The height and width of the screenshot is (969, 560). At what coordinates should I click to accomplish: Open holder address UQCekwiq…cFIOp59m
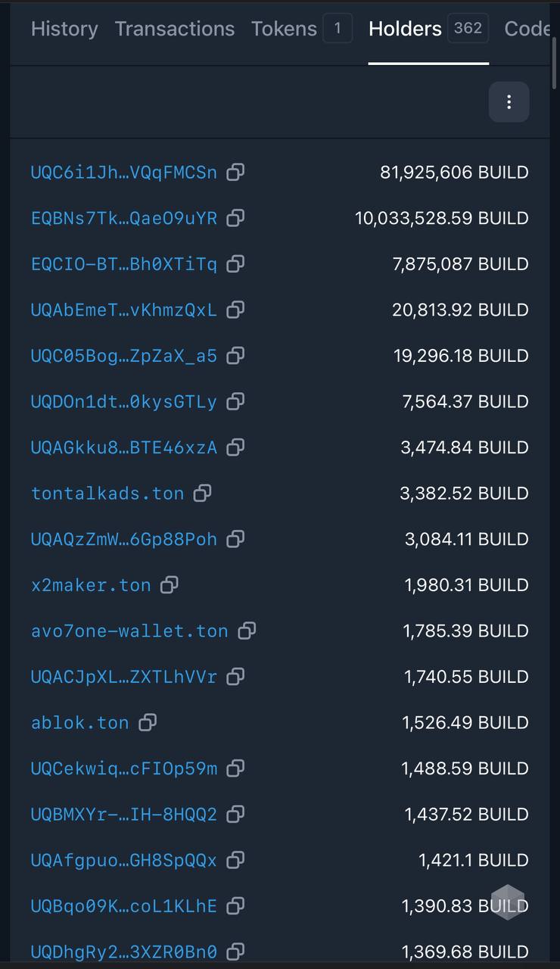click(124, 768)
